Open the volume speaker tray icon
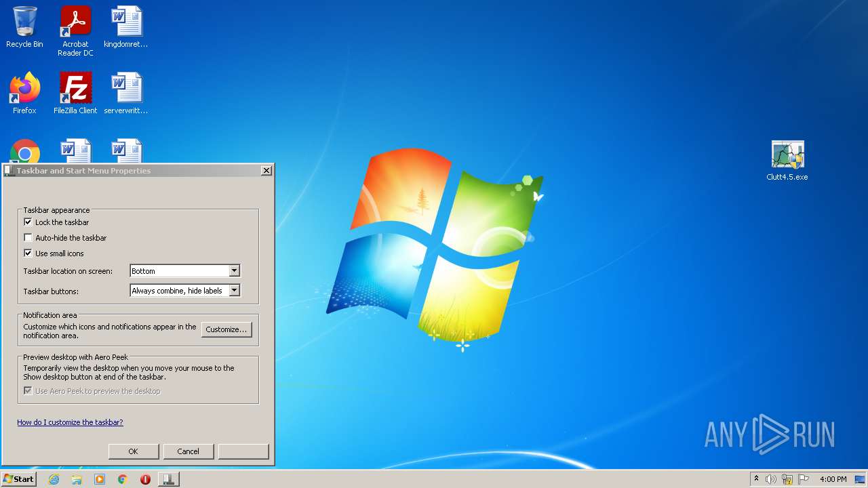This screenshot has width=868, height=488. pos(771,479)
